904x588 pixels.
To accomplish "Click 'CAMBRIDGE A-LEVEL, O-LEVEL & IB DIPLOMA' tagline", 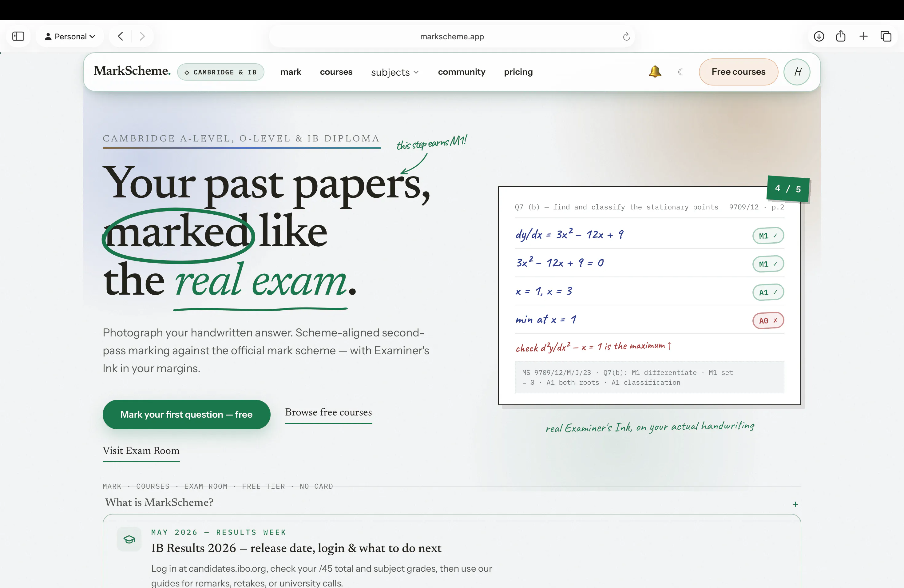I will click(x=241, y=138).
